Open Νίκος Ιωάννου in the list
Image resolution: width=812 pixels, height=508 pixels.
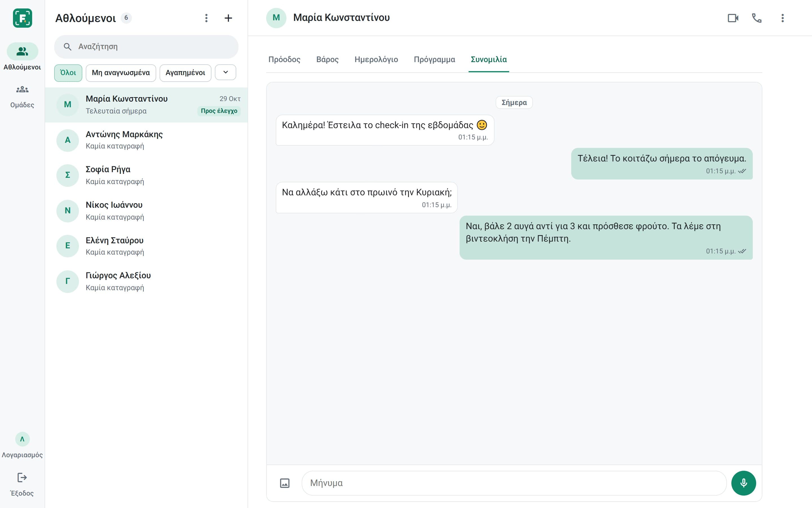(x=146, y=211)
